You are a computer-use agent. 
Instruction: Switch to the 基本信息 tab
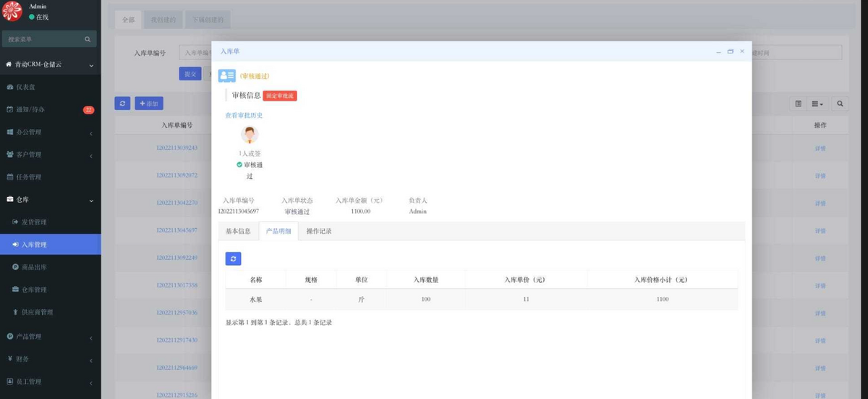(x=238, y=231)
